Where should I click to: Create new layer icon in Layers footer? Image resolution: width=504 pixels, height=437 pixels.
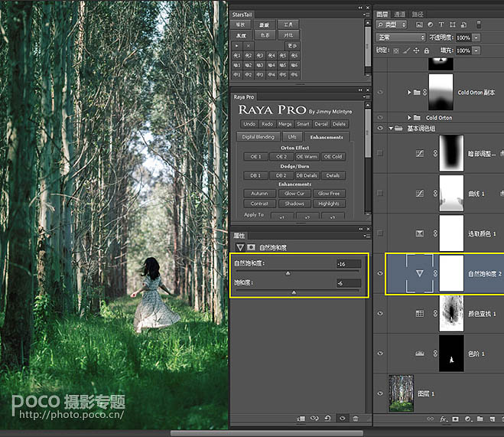(x=492, y=419)
